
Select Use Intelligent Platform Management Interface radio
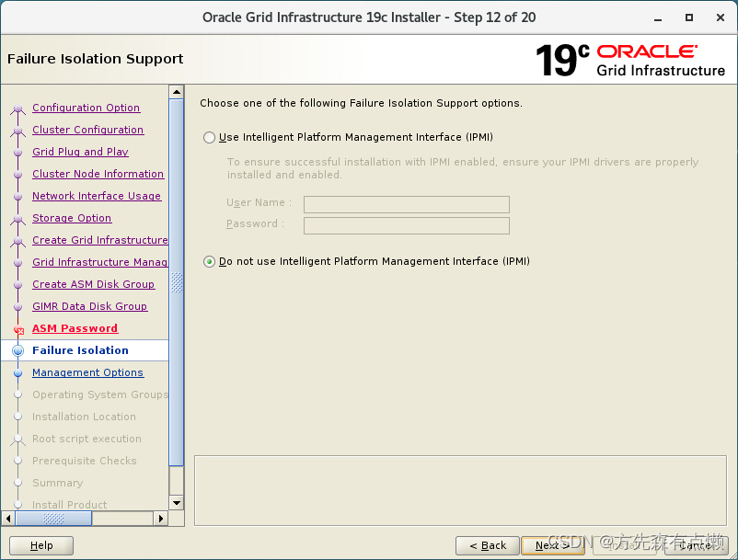(x=209, y=137)
